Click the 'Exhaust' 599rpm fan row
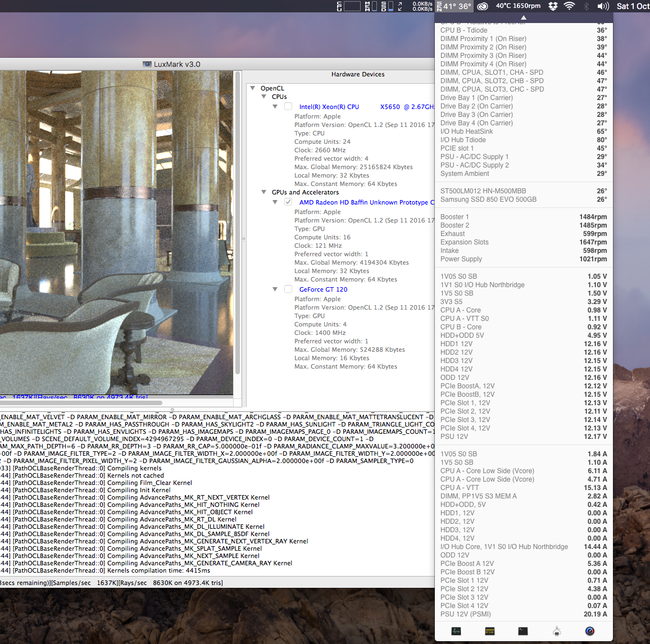The width and height of the screenshot is (650, 644). pyautogui.click(x=524, y=233)
